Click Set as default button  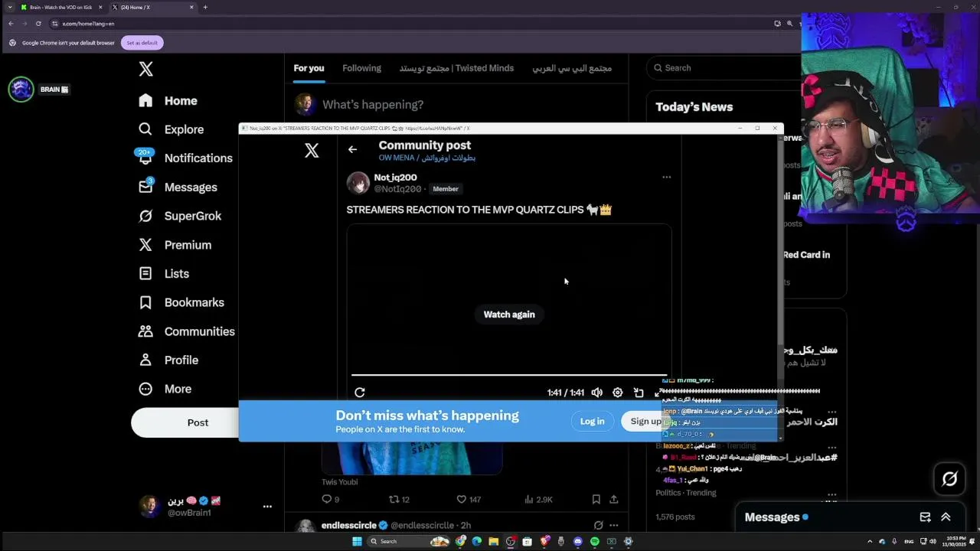click(x=142, y=43)
